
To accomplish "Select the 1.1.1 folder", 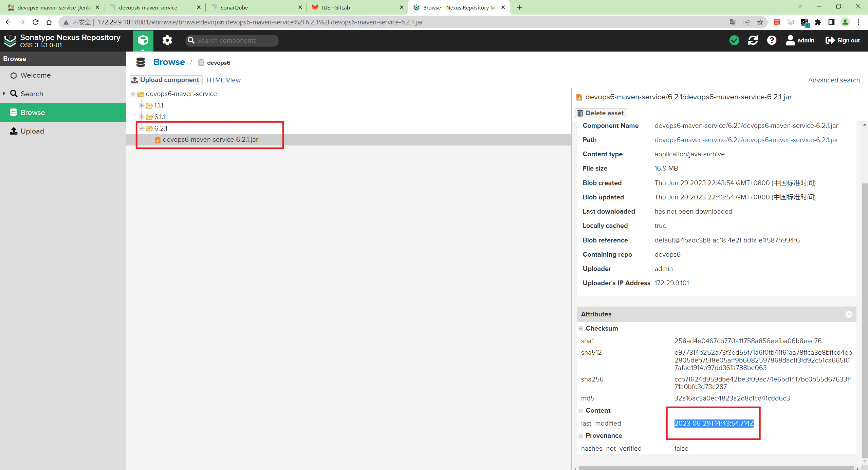I will pyautogui.click(x=159, y=105).
